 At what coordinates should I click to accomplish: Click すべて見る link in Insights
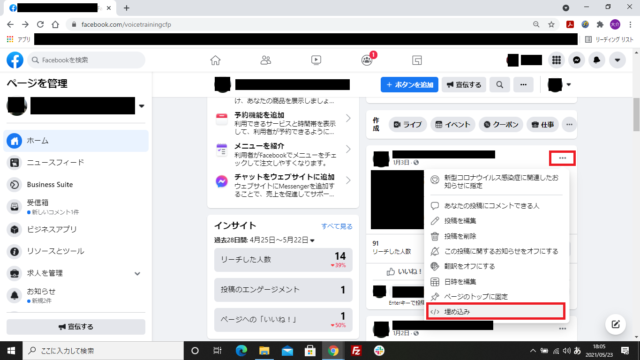tap(337, 226)
